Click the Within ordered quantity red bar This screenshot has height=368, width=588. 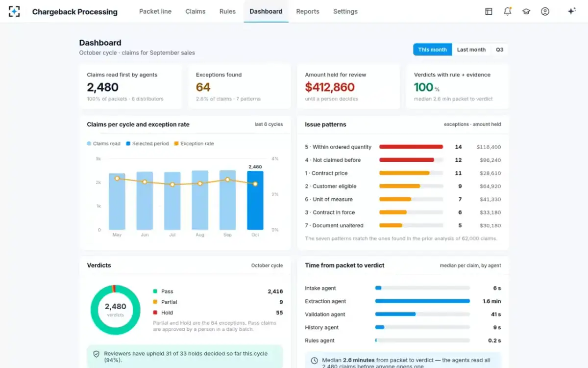coord(411,147)
